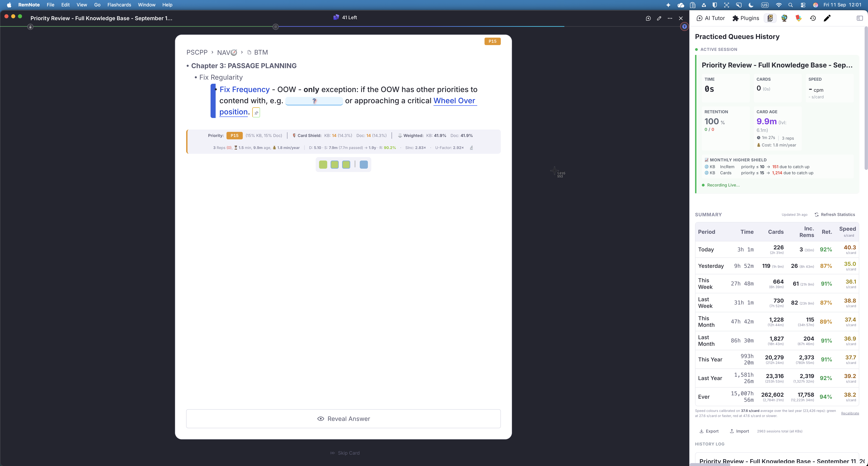This screenshot has height=466, width=868.
Task: Navigate to NAV breadcrumb
Action: [x=227, y=52]
